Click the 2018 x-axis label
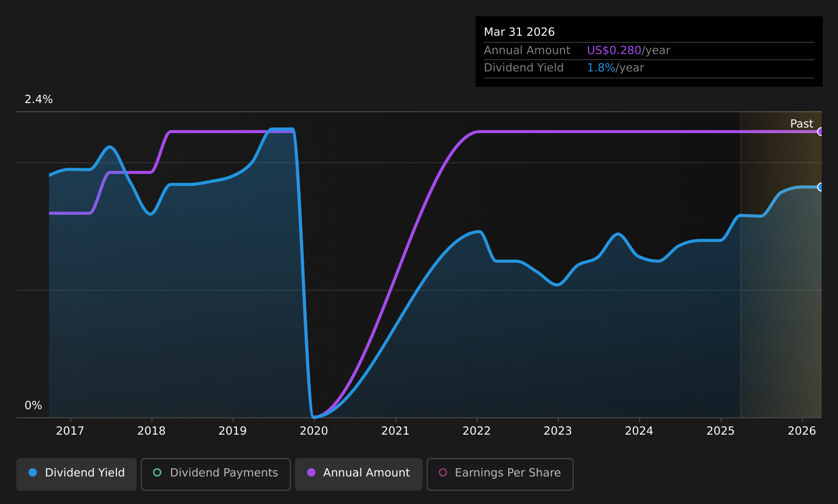The width and height of the screenshot is (838, 504). 152,431
